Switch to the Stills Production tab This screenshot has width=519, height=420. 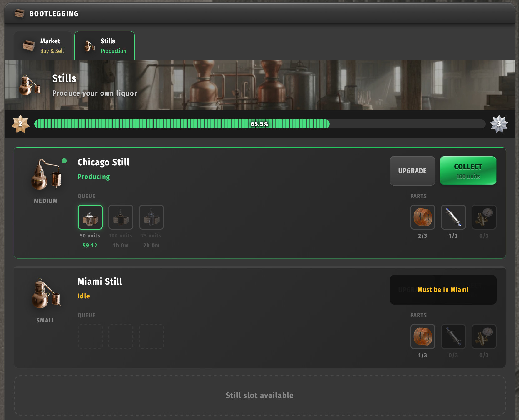point(105,46)
